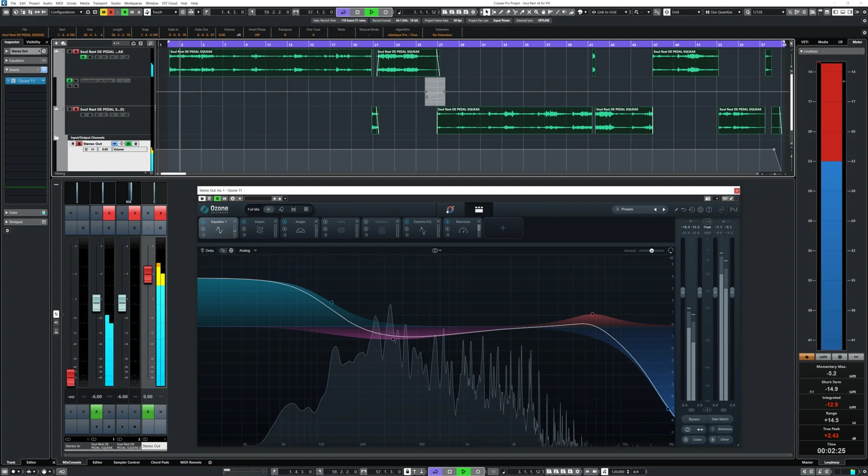Go to next Ozone preset arrow
The image size is (868, 476).
(x=664, y=209)
